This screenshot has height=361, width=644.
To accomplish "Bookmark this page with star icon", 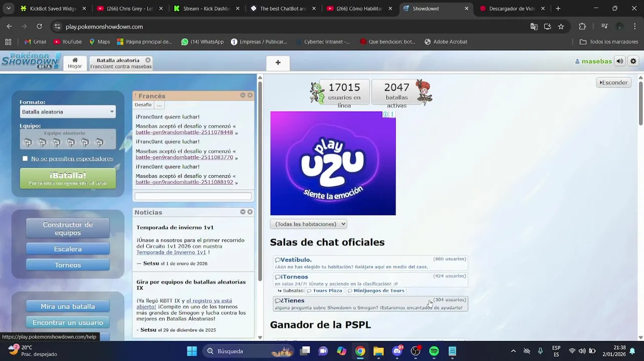I will click(x=561, y=27).
